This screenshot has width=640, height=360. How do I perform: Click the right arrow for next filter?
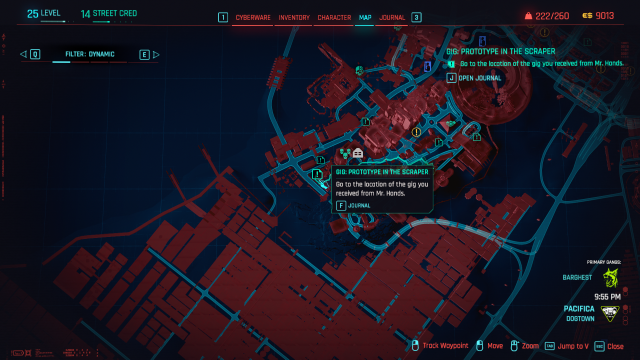click(156, 54)
